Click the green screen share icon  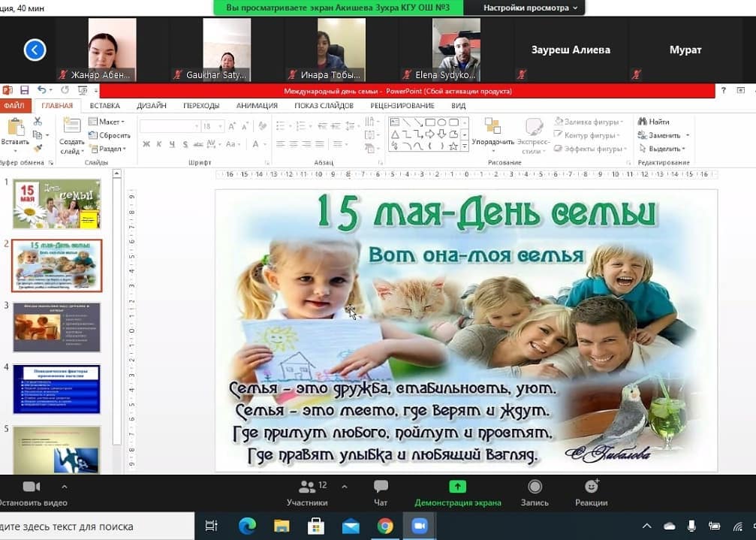pos(457,487)
